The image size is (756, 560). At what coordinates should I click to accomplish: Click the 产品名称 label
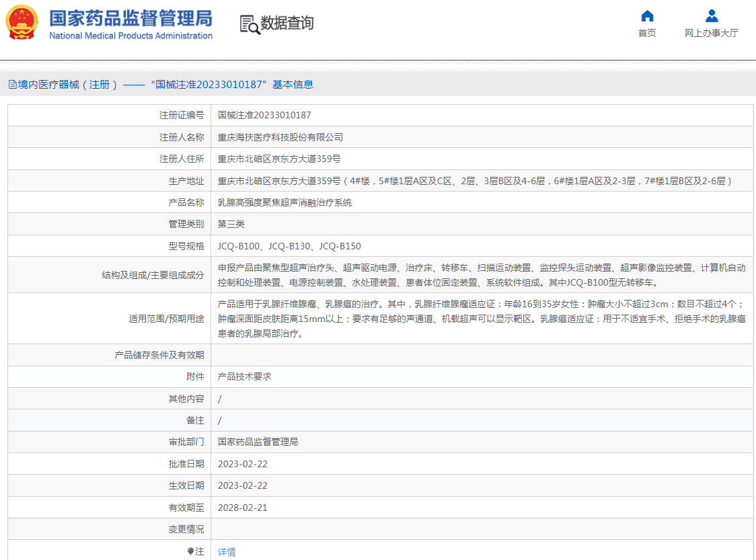186,203
